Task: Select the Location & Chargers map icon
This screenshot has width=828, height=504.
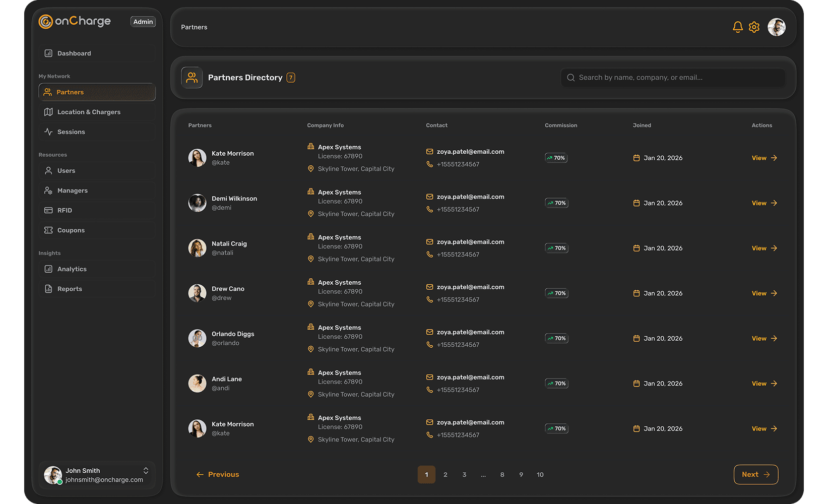Action: coord(48,112)
